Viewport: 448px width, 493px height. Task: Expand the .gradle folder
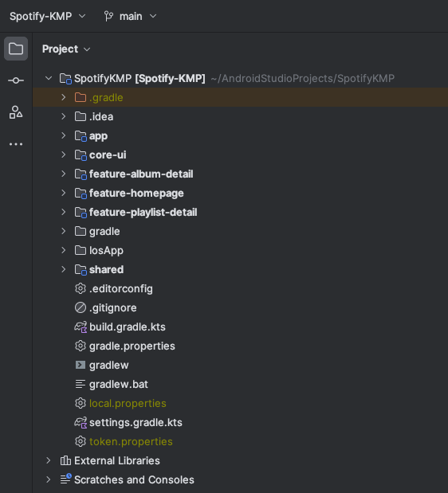click(x=63, y=97)
